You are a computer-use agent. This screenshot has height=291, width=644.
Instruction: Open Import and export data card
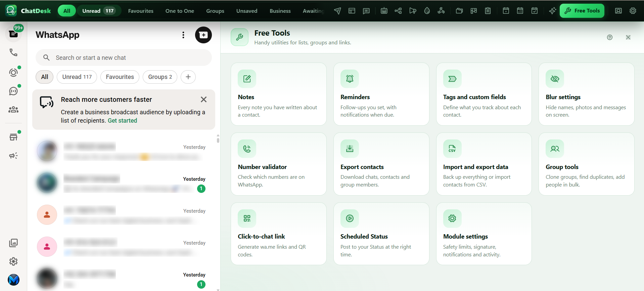click(x=484, y=164)
